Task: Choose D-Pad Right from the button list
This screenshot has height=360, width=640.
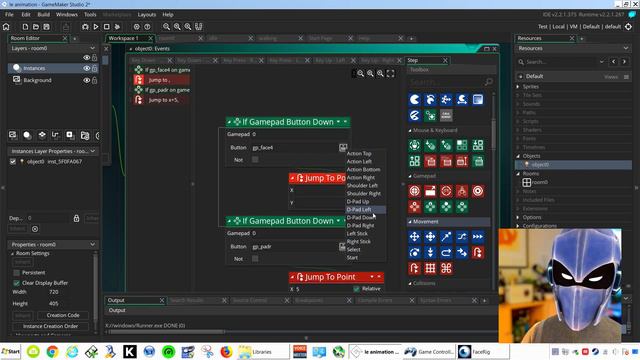Action: click(360, 225)
